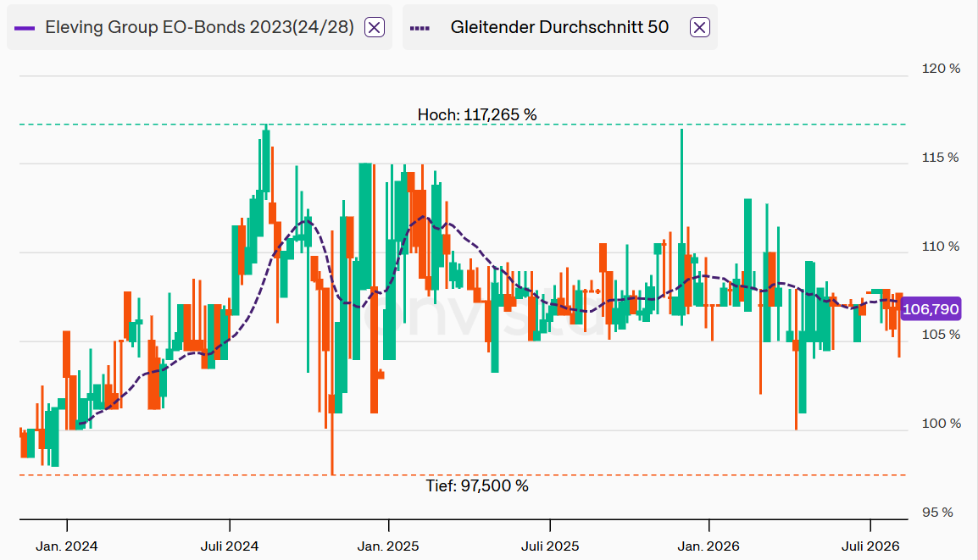Remove the Eleving Group EO-Bonds series
The image size is (978, 560).
[x=375, y=27]
